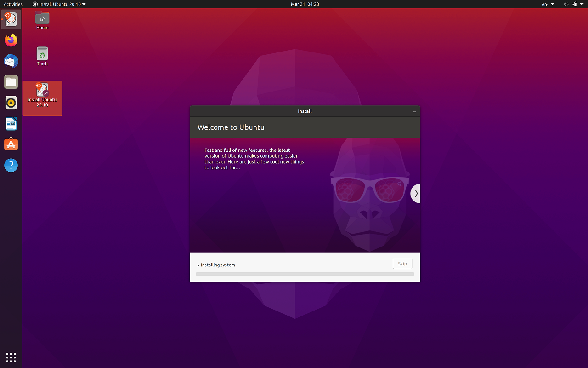The image size is (588, 368).
Task: Open the Trash desktop icon
Action: coord(42,57)
